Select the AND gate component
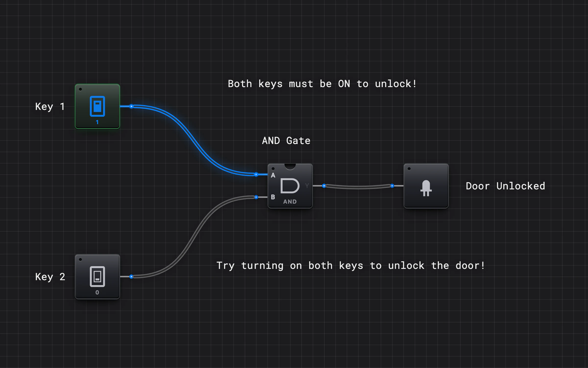 tap(290, 186)
